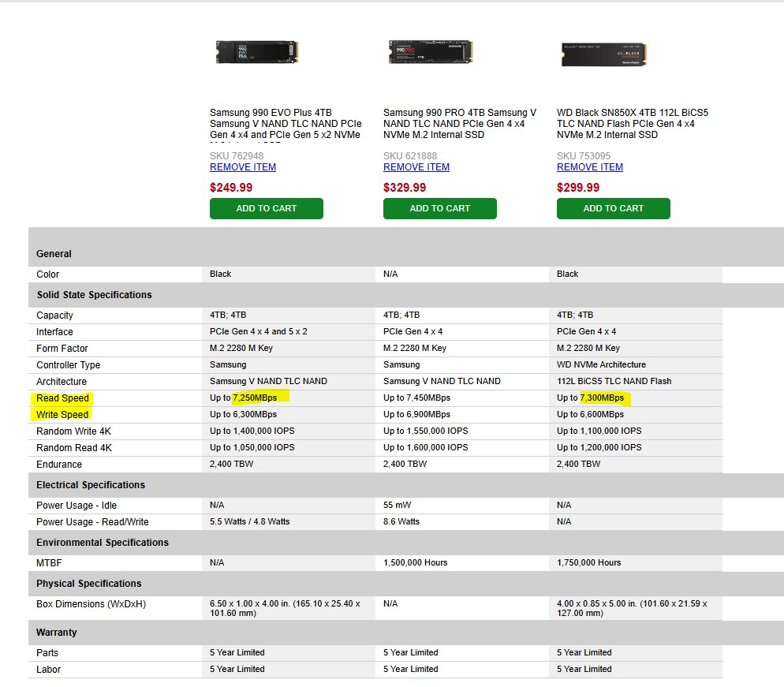This screenshot has width=784, height=687.
Task: Click the Random Read 4K label
Action: [x=74, y=447]
